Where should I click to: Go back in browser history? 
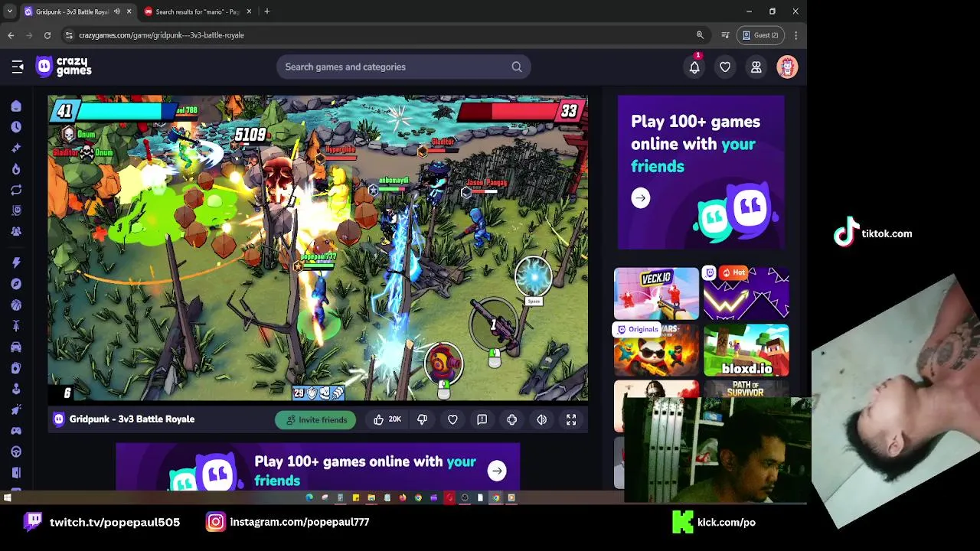coord(11,35)
